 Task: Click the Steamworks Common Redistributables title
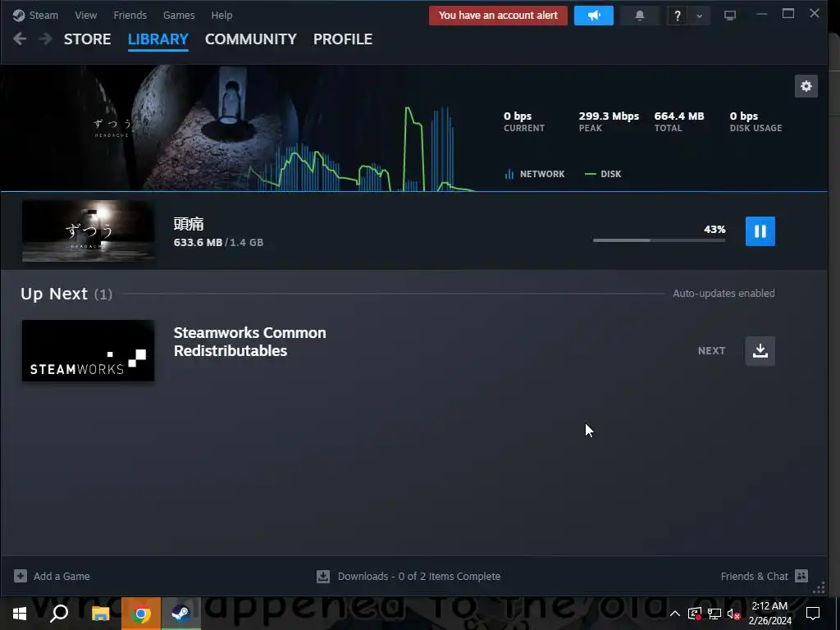tap(249, 341)
